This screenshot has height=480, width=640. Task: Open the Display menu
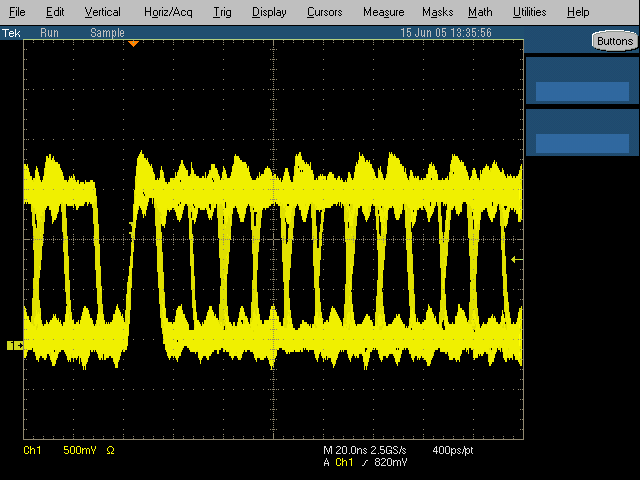point(269,12)
